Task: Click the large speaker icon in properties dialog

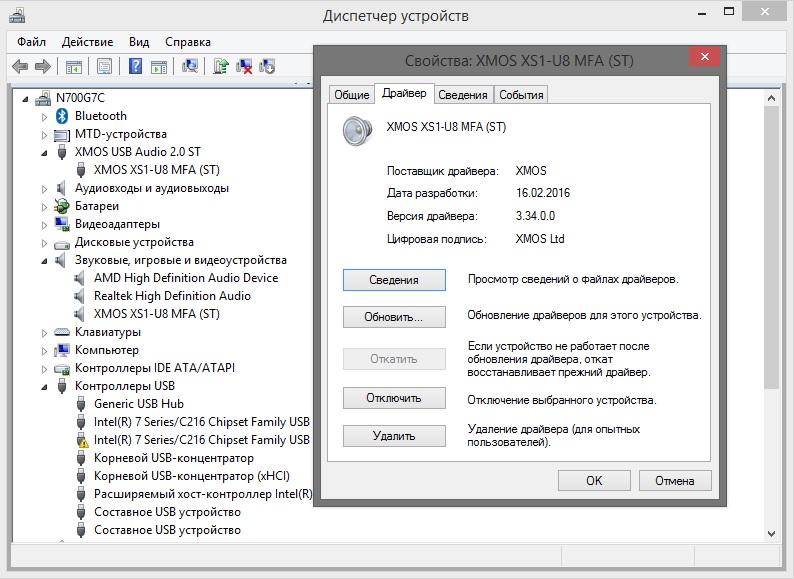Action: pos(357,131)
